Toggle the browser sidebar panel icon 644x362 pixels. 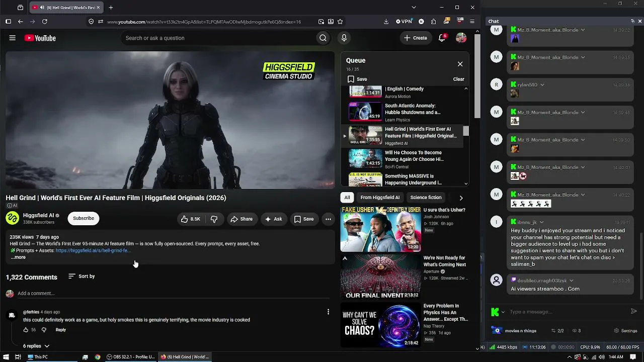tap(8, 22)
